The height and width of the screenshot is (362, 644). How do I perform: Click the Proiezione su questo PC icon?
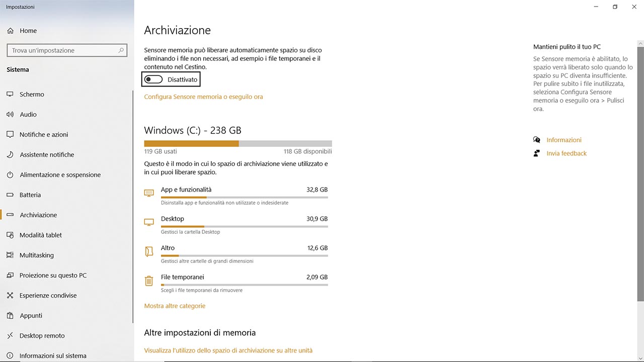10,275
